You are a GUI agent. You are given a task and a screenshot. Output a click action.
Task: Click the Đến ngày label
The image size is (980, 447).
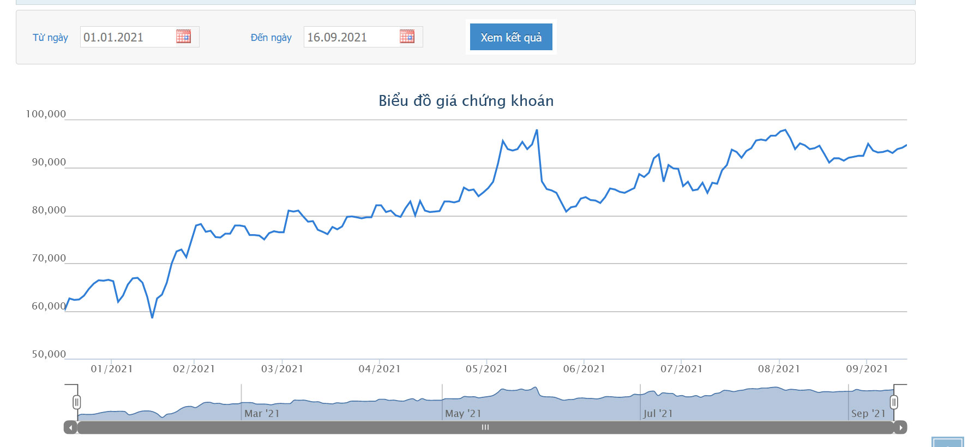point(271,38)
